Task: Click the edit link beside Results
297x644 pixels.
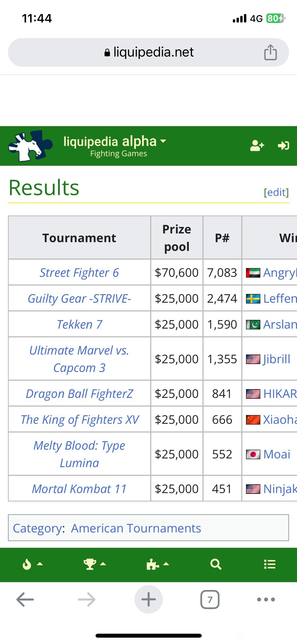Action: click(x=276, y=192)
